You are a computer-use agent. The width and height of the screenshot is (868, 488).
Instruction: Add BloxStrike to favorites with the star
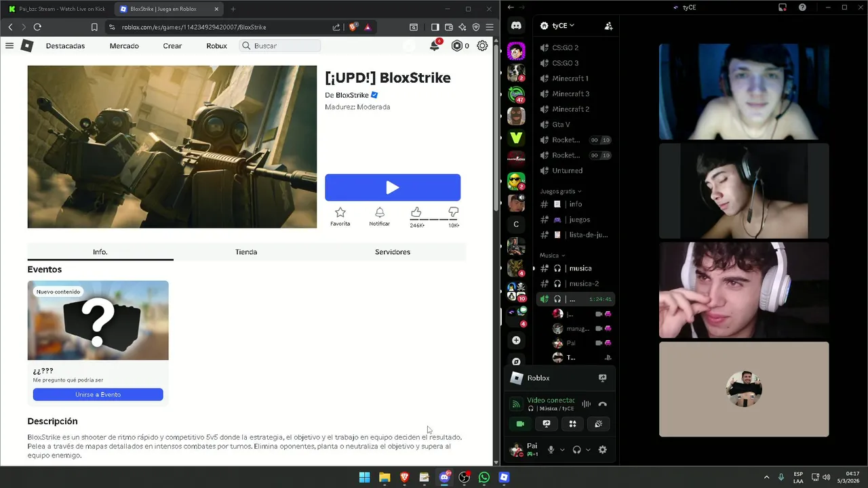tap(340, 212)
